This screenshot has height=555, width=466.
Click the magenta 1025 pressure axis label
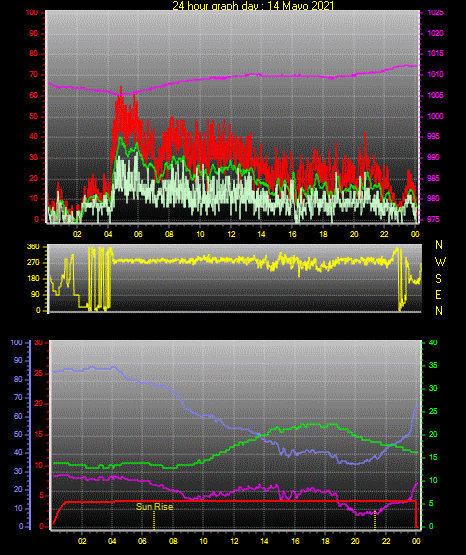click(435, 12)
